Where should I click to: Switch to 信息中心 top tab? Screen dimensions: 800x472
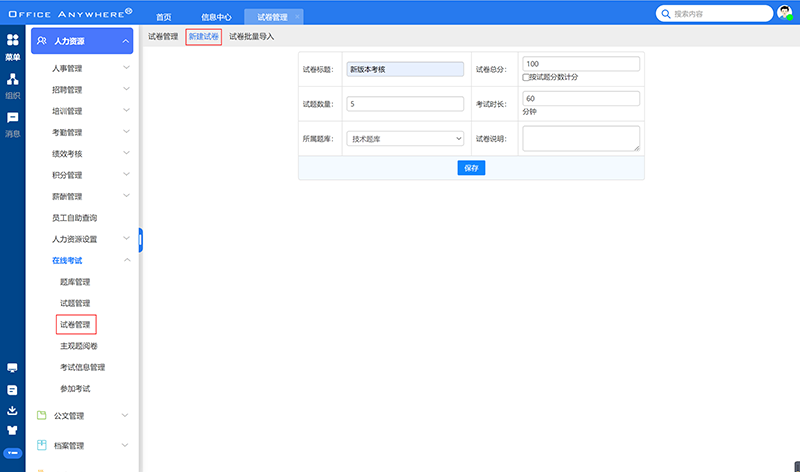(216, 17)
